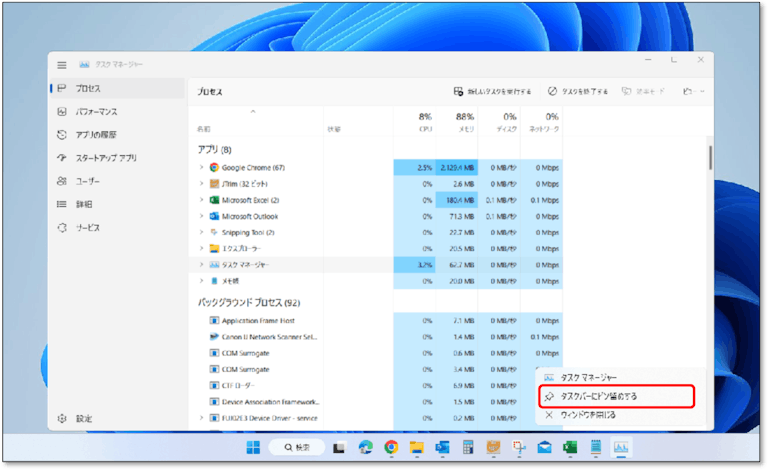
Task: Open 設定 at bottom of sidebar
Action: coord(118,419)
